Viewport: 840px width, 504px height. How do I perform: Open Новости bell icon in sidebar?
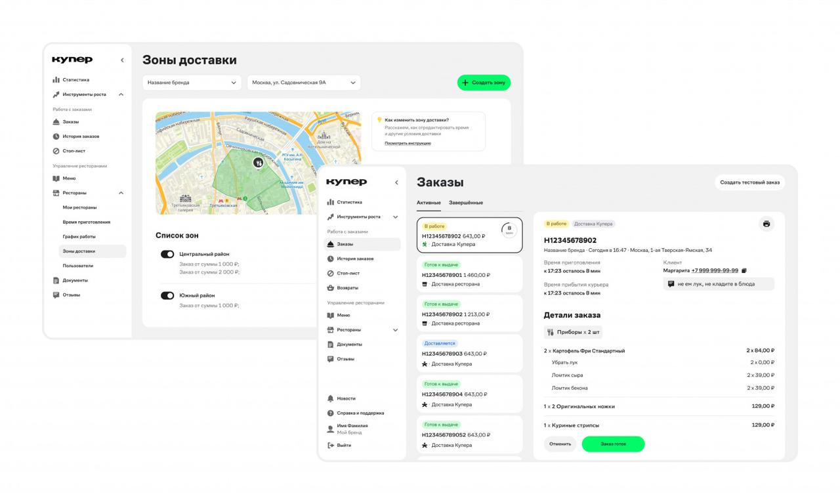[x=331, y=398]
